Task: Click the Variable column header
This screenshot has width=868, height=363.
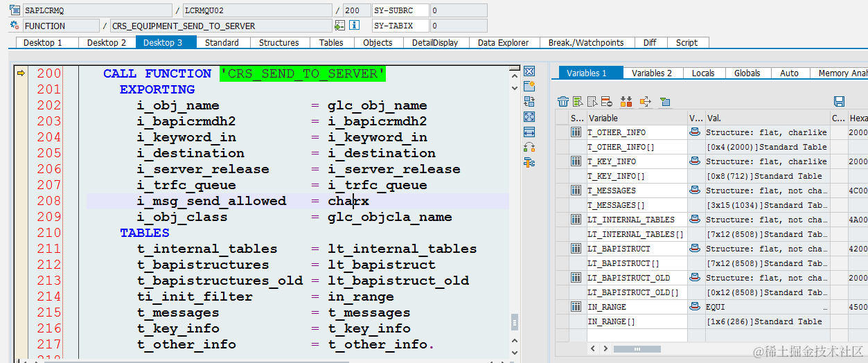Action: (x=637, y=118)
